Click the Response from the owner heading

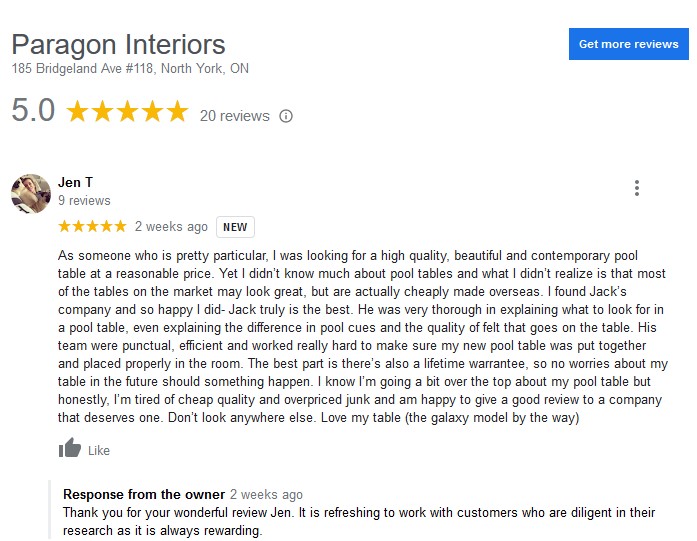pyautogui.click(x=143, y=494)
